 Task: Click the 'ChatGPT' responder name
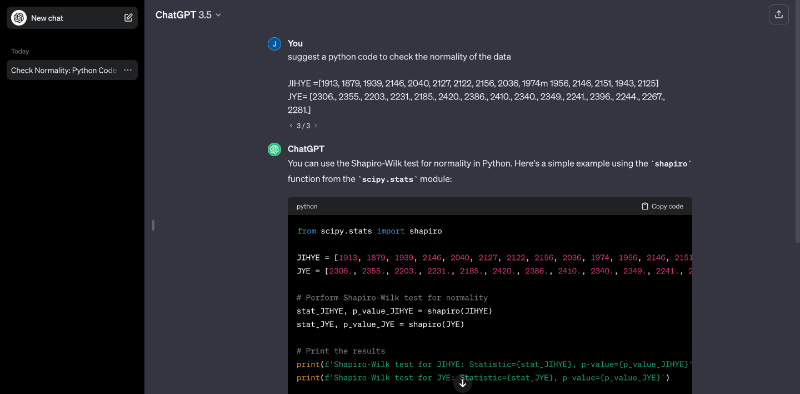tap(306, 149)
